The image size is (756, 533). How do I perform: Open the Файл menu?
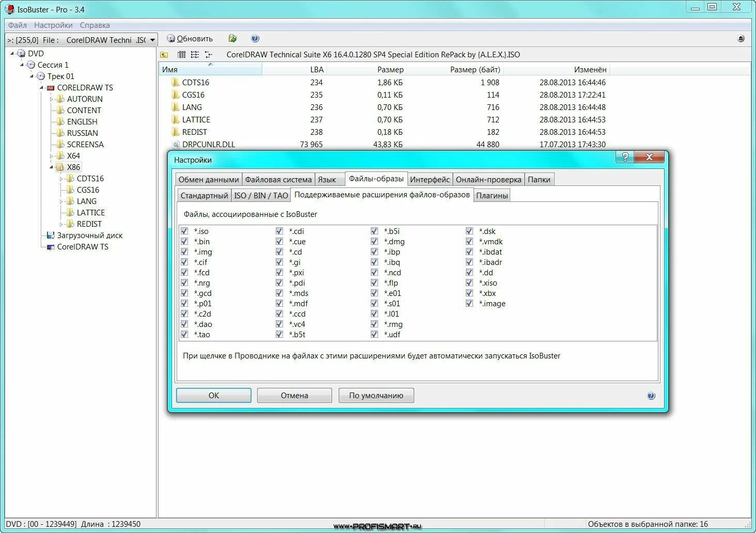click(x=18, y=25)
